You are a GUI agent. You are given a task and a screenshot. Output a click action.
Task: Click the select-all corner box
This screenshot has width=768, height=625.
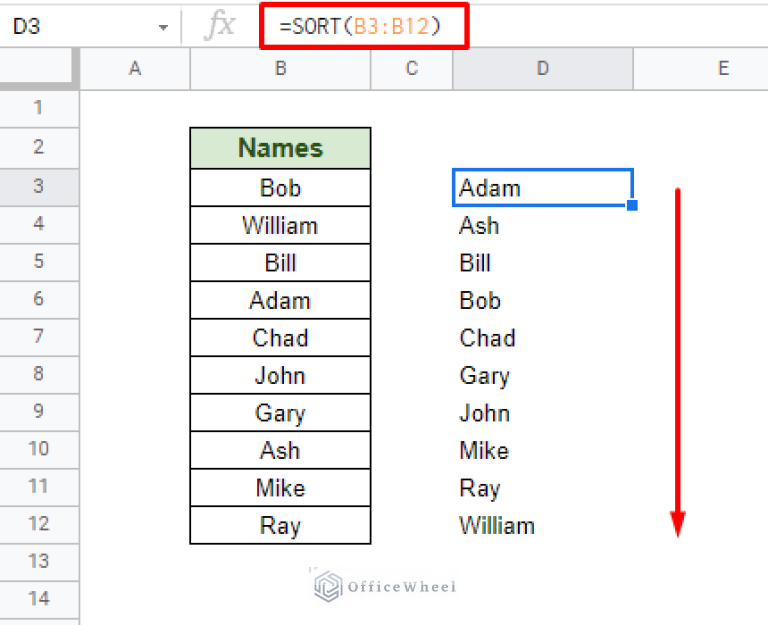37,68
